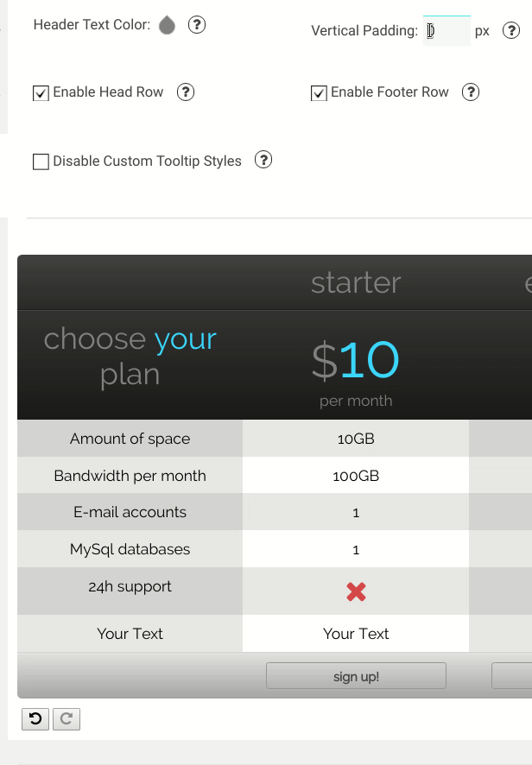Screen dimensions: 532x765
Task: Uncheck the Enable Head Row checkbox
Action: point(41,92)
